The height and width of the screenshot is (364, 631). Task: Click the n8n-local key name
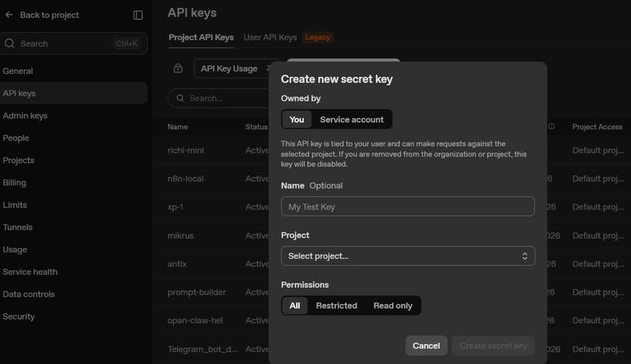(x=185, y=179)
